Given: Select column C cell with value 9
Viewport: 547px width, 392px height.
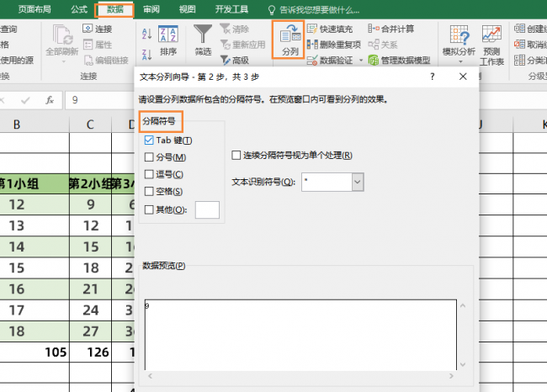Looking at the screenshot, I should tap(90, 204).
